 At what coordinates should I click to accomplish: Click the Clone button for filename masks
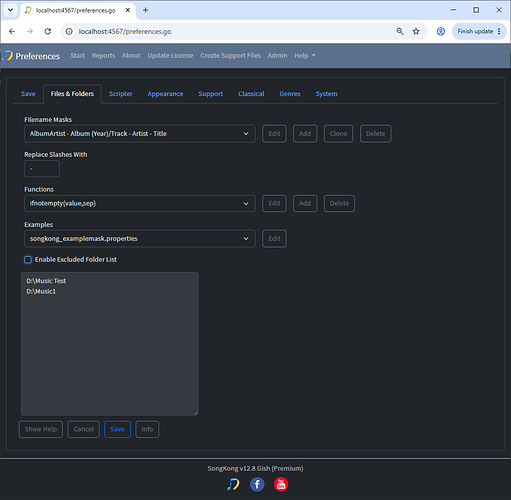coord(338,134)
